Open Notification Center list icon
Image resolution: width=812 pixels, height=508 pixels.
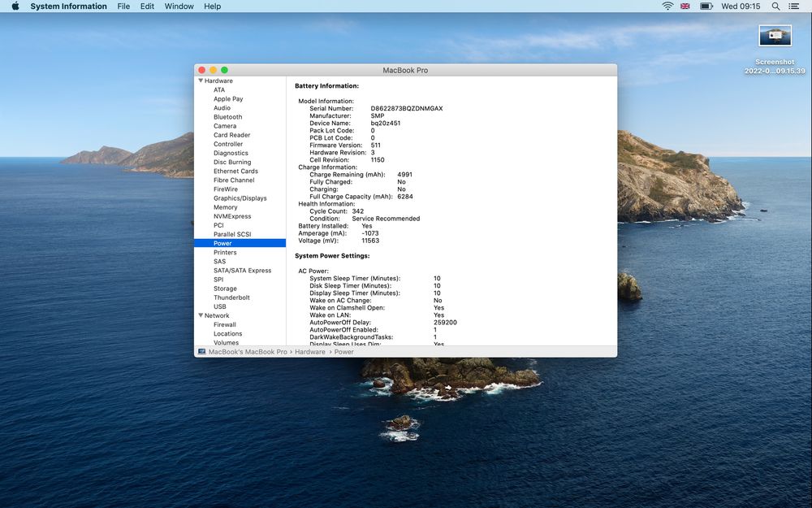pyautogui.click(x=793, y=7)
